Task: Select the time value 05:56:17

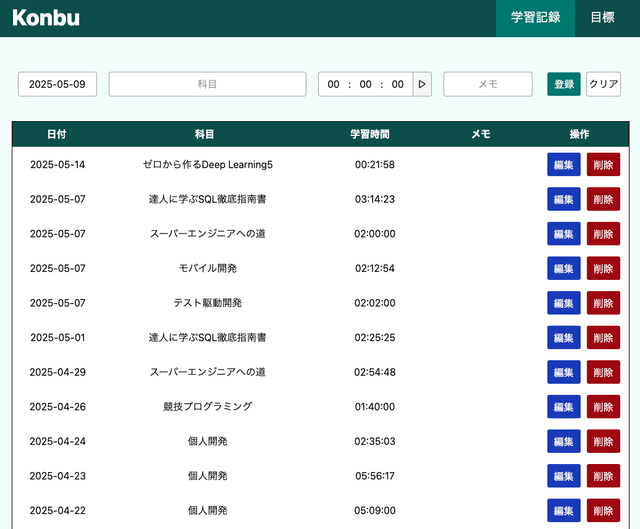Action: click(375, 476)
